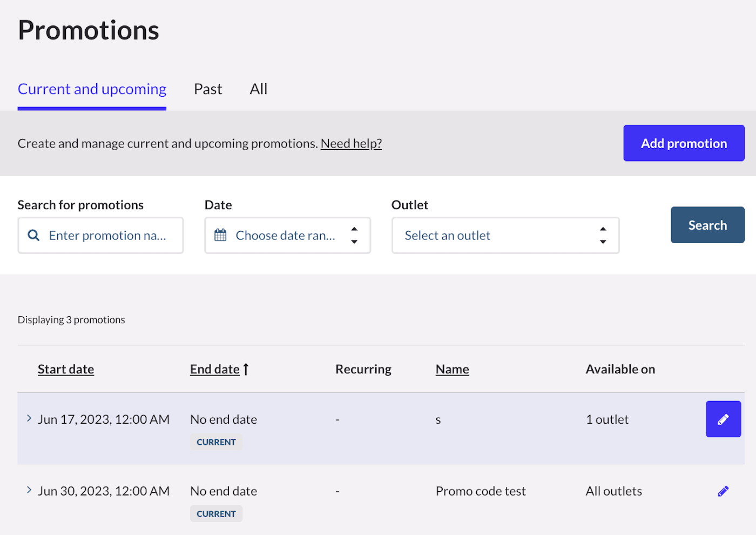
Task: Click the Add promotion button
Action: pos(684,143)
